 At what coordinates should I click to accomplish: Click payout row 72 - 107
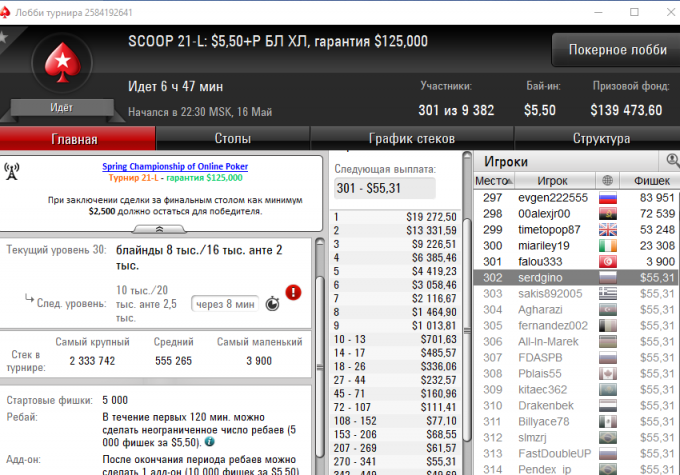point(395,407)
